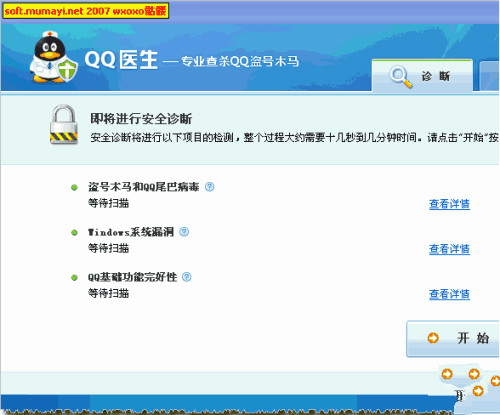Viewport: 500px width, 415px height.
Task: View details link for QQ基础功能完好性
Action: coord(449,294)
